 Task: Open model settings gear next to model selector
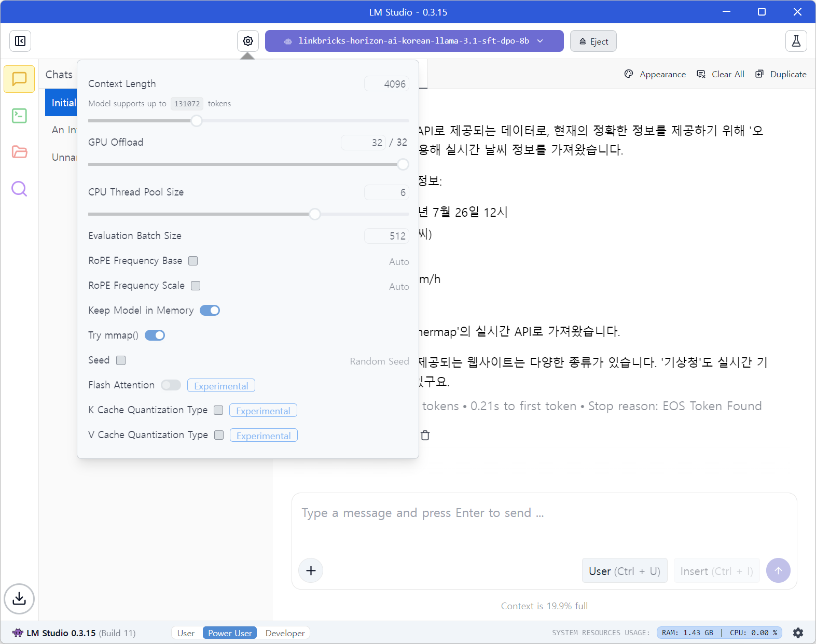click(x=248, y=41)
